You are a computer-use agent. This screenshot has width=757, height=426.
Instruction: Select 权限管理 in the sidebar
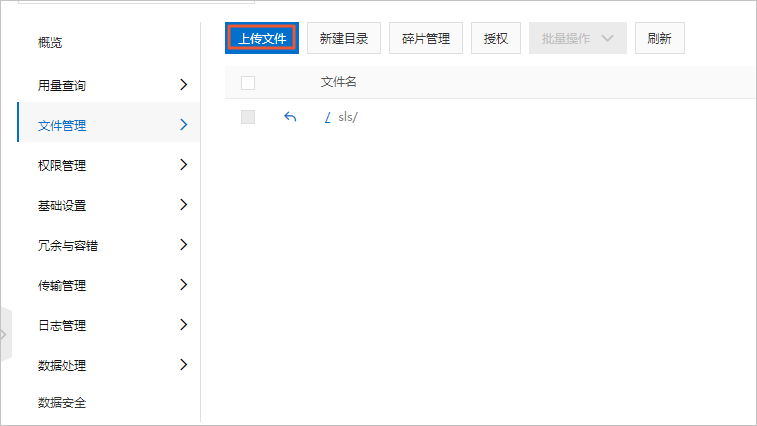[x=62, y=166]
